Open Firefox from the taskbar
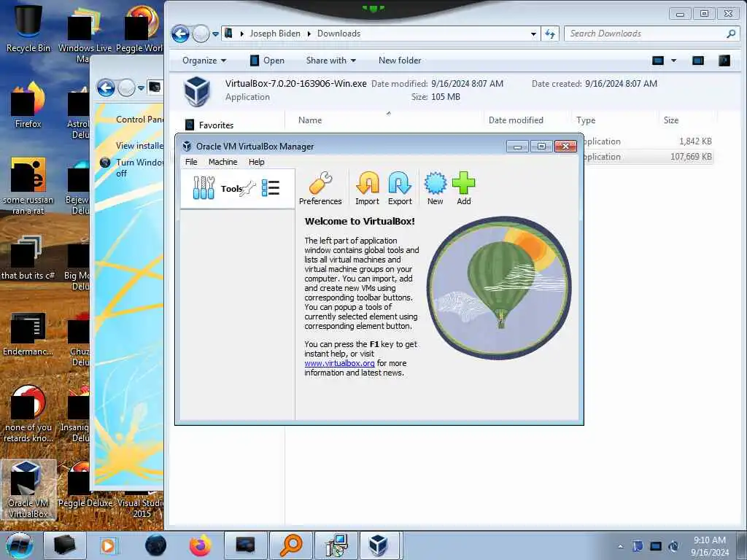747x560 pixels. pos(200,545)
